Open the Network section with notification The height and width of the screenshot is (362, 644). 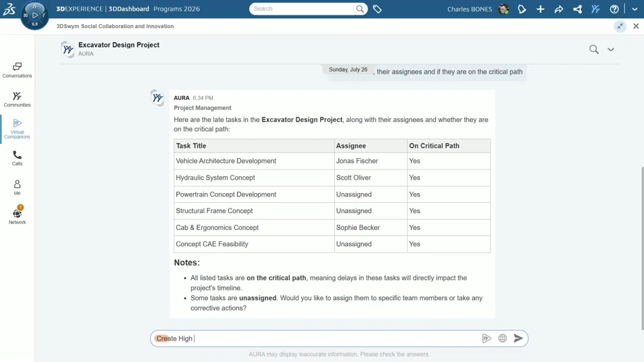(17, 215)
